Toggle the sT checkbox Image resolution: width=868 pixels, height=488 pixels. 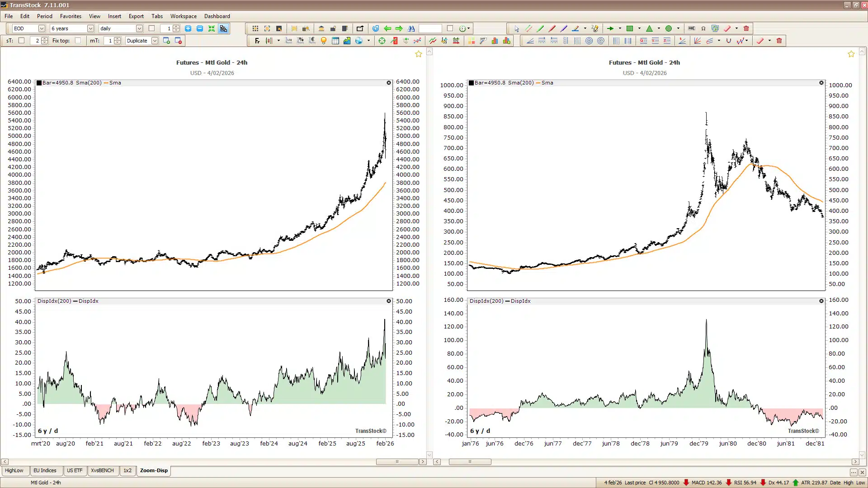click(x=21, y=40)
